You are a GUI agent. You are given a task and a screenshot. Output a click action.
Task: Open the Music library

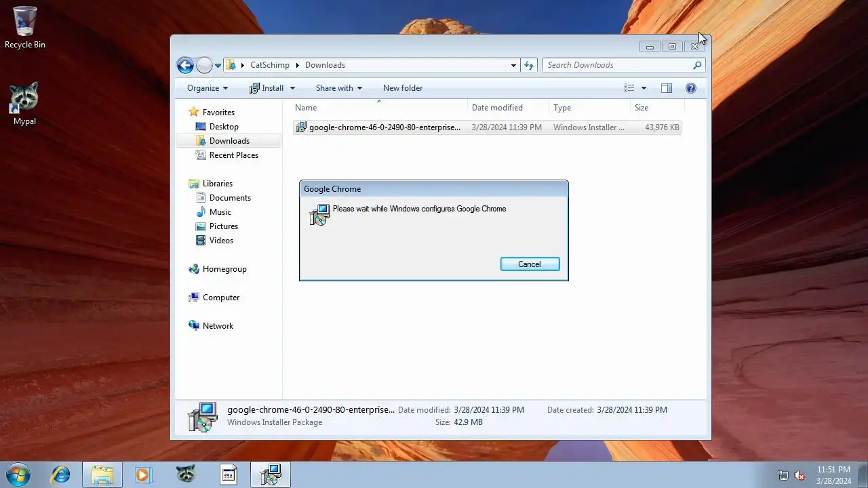click(x=220, y=212)
